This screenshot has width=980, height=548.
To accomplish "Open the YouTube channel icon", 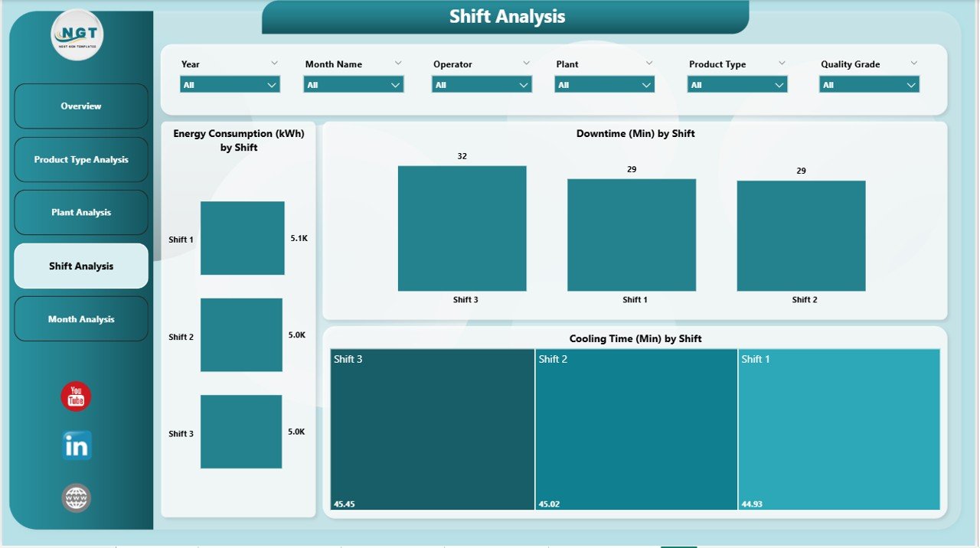I will click(75, 396).
